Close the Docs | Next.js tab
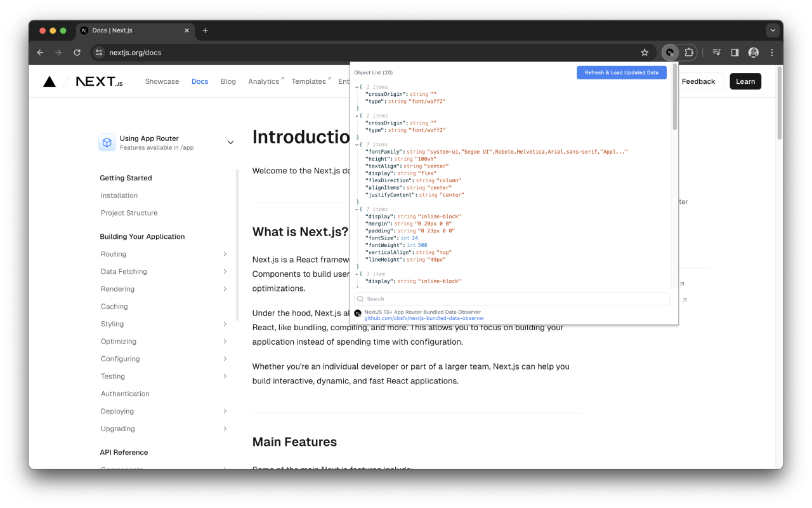The image size is (812, 508). pyautogui.click(x=187, y=30)
